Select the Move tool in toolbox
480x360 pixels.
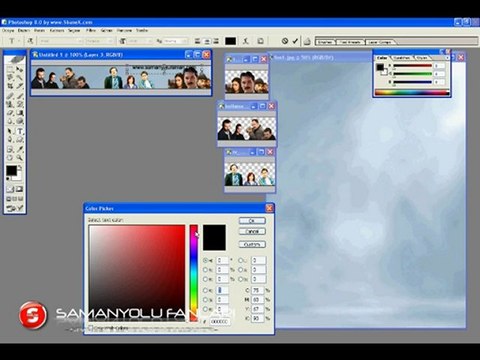point(20,69)
